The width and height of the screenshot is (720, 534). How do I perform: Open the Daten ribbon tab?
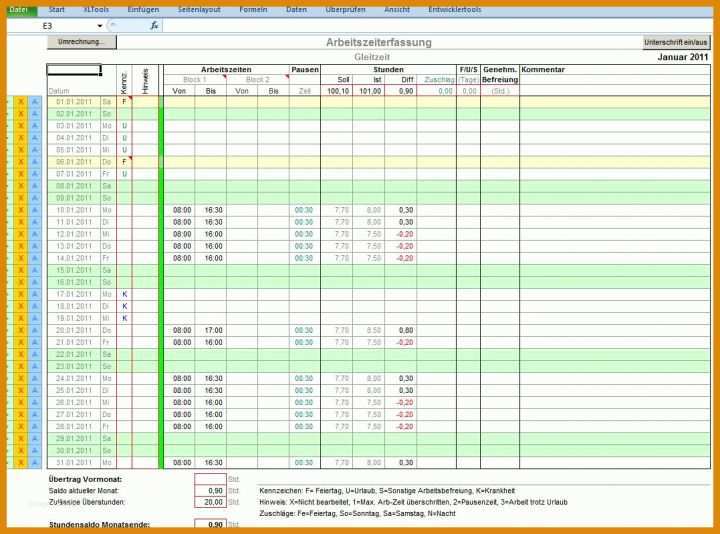[296, 10]
